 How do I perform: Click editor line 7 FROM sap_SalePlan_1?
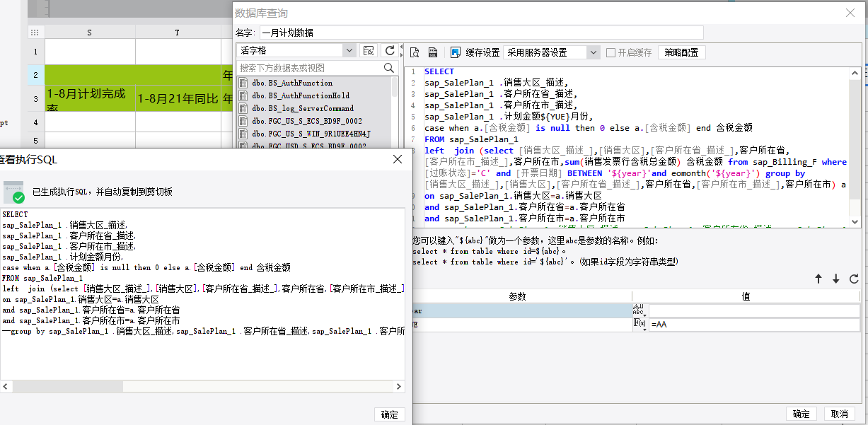(x=471, y=139)
